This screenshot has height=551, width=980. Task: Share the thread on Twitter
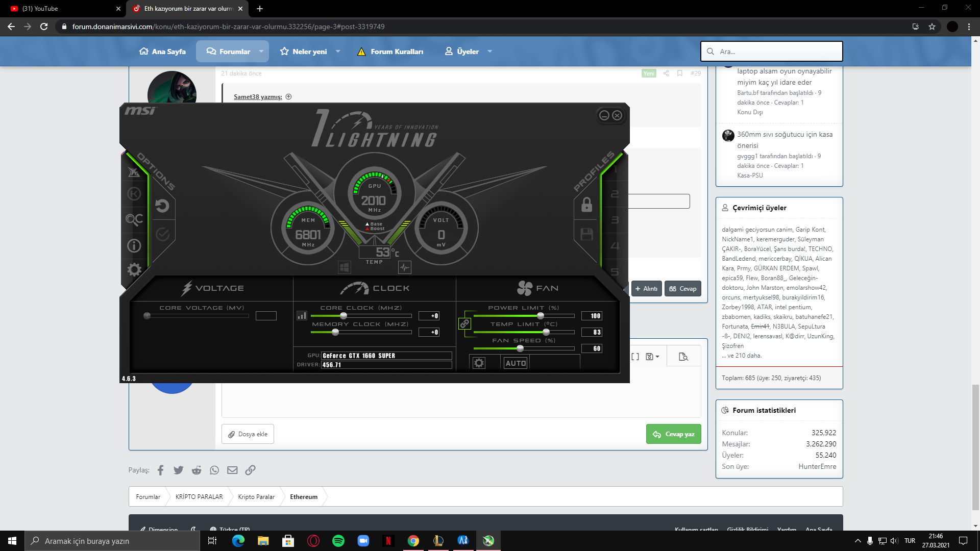178,470
